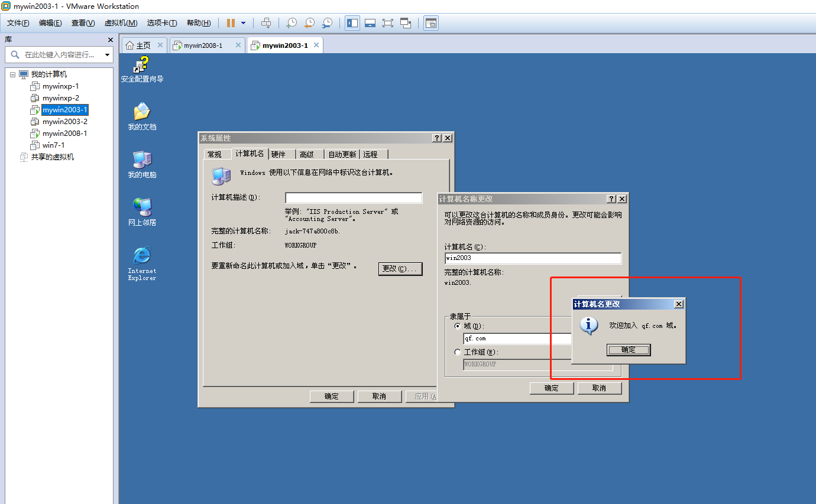
Task: Open the 文件(F) menu
Action: click(18, 23)
